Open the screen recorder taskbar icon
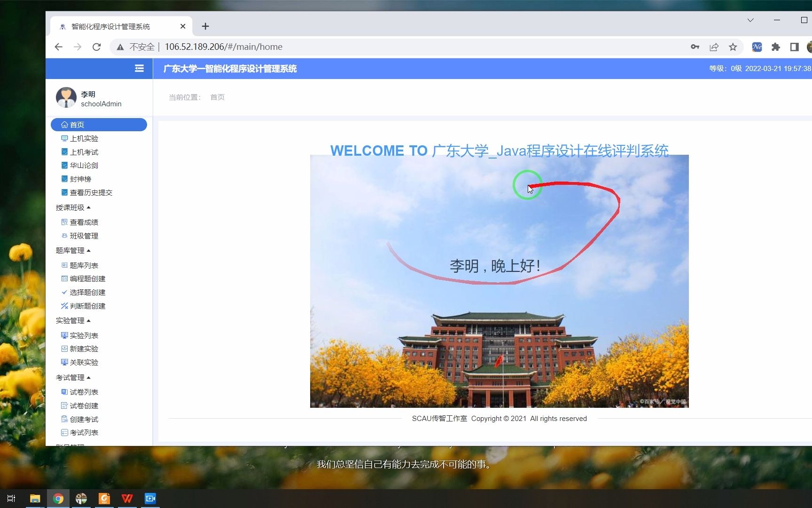Screen dimensions: 812x508 click(150, 499)
